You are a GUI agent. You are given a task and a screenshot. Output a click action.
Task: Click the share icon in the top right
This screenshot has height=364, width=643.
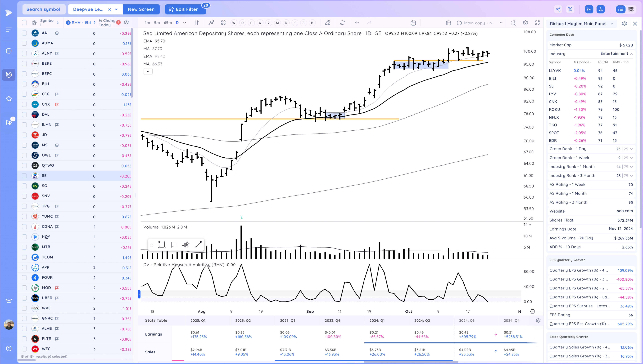click(558, 9)
